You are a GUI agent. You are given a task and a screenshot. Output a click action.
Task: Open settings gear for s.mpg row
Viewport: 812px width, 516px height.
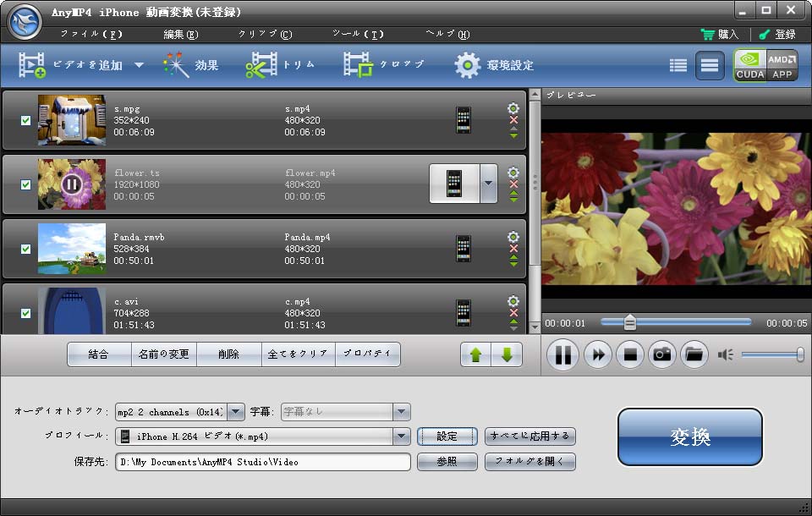(513, 108)
